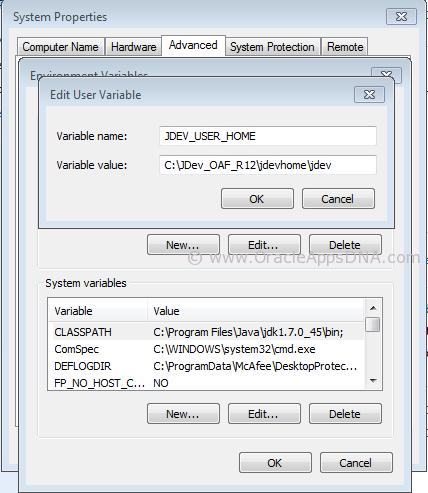
Task: Close the Environment Variables dialog
Action: 386,74
